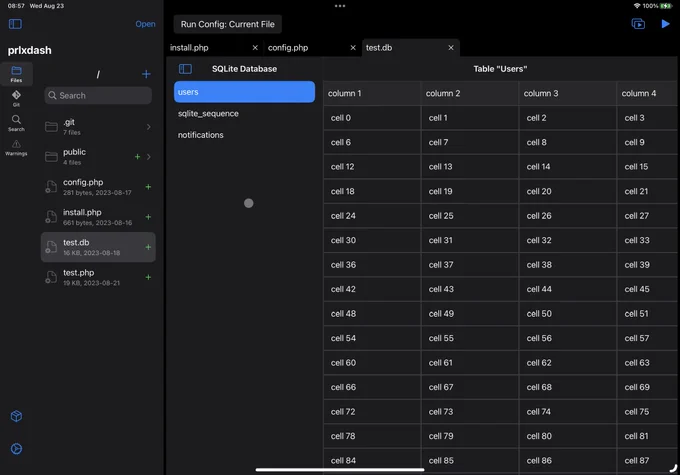Screen dimensions: 680x475
Task: Select cell 62 in the table
Action: pos(568,363)
